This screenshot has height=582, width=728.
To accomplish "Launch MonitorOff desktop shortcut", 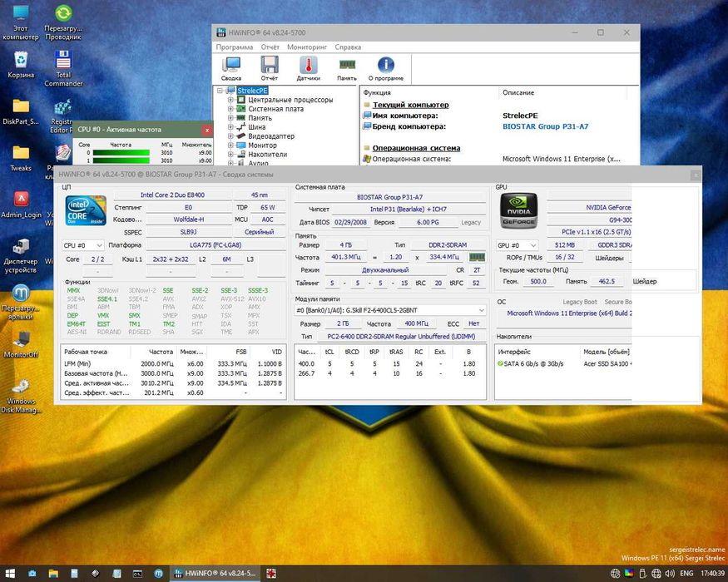I will tap(21, 344).
